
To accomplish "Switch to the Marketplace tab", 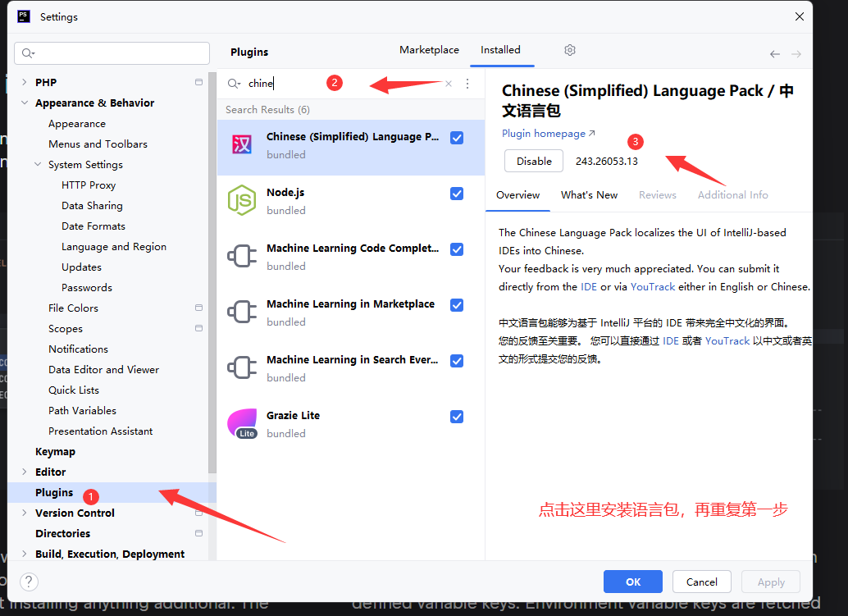I will point(429,50).
